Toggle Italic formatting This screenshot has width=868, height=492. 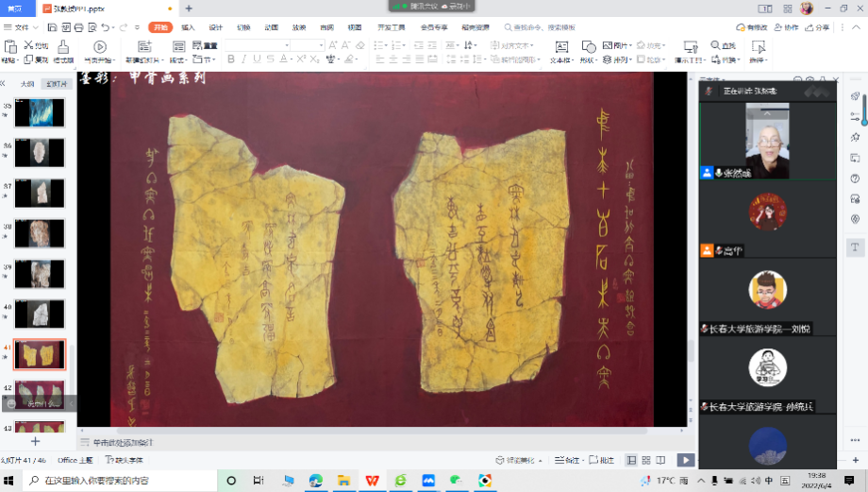pyautogui.click(x=243, y=59)
